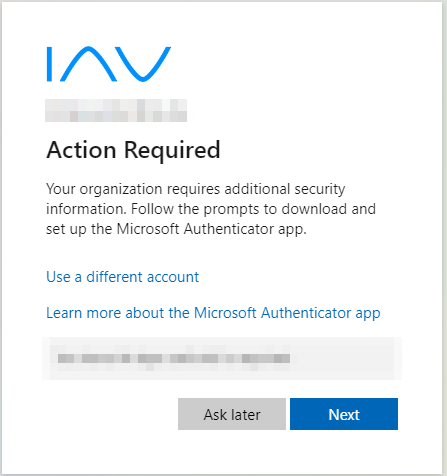Click the letter V in the IAV logo

click(x=145, y=64)
